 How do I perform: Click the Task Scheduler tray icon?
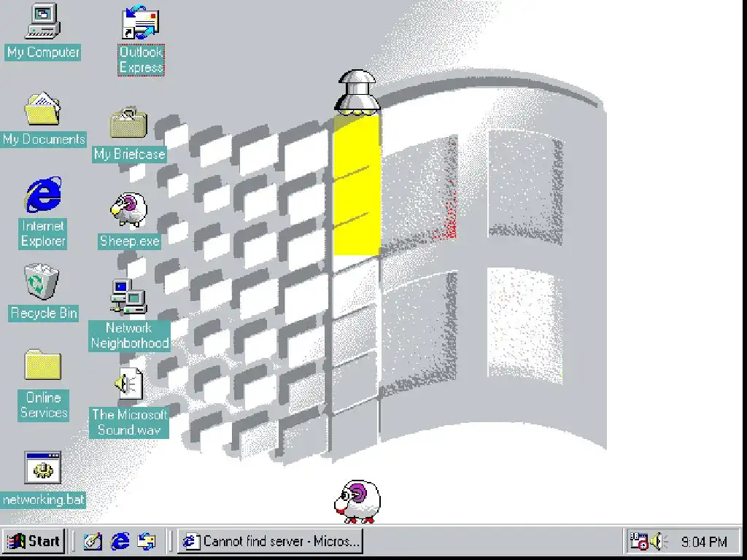point(639,542)
